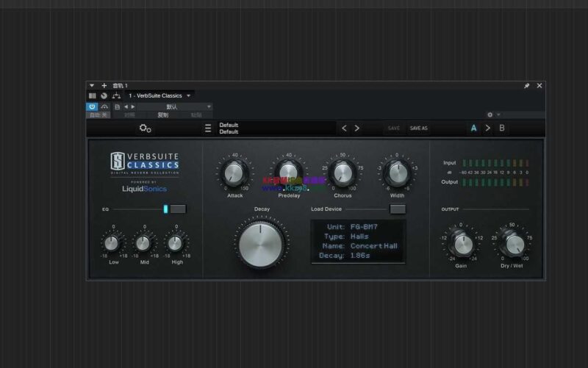Select compare slot A
588x368 pixels.
pyautogui.click(x=473, y=128)
